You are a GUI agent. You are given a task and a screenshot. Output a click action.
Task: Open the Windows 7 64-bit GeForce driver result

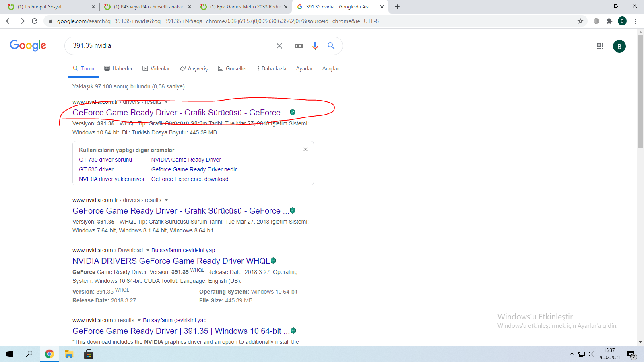tap(181, 211)
